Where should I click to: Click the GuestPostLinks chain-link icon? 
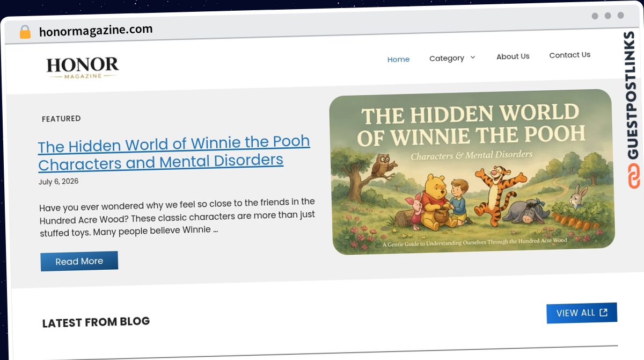coord(633,176)
